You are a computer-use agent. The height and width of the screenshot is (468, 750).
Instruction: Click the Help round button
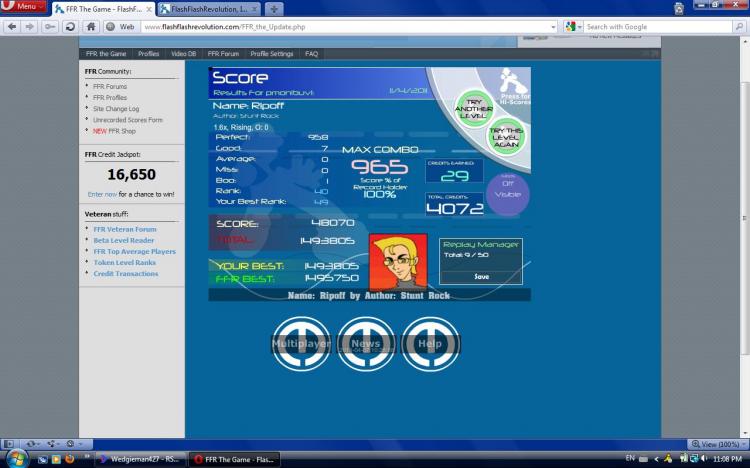pyautogui.click(x=430, y=344)
